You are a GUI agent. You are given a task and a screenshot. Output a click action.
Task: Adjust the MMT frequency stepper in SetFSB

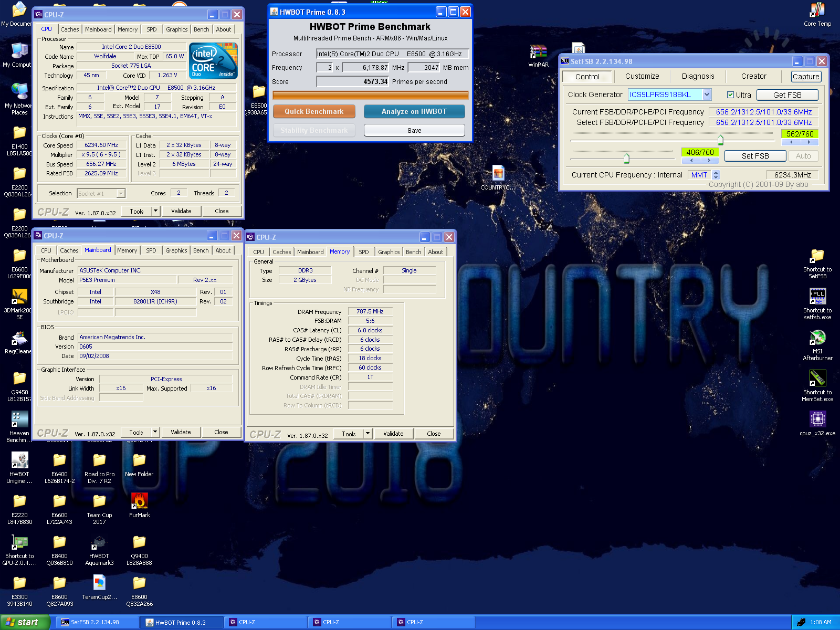click(x=716, y=175)
